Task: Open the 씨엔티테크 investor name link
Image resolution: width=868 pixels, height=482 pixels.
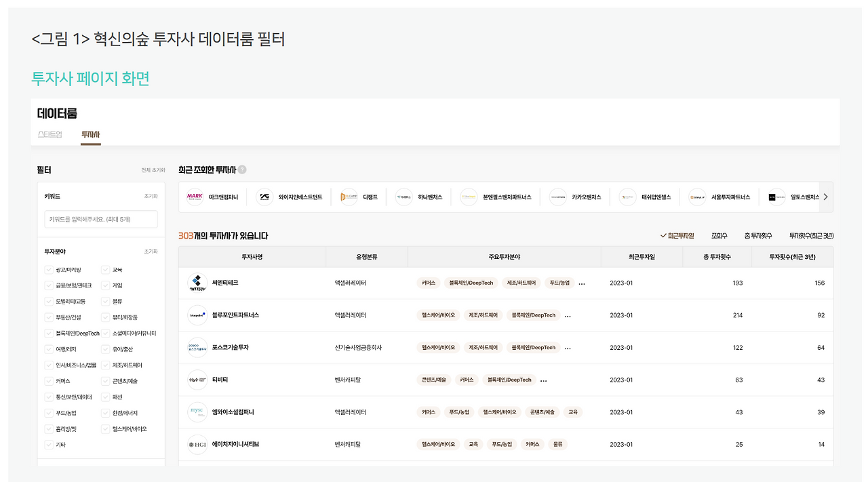Action: point(225,283)
